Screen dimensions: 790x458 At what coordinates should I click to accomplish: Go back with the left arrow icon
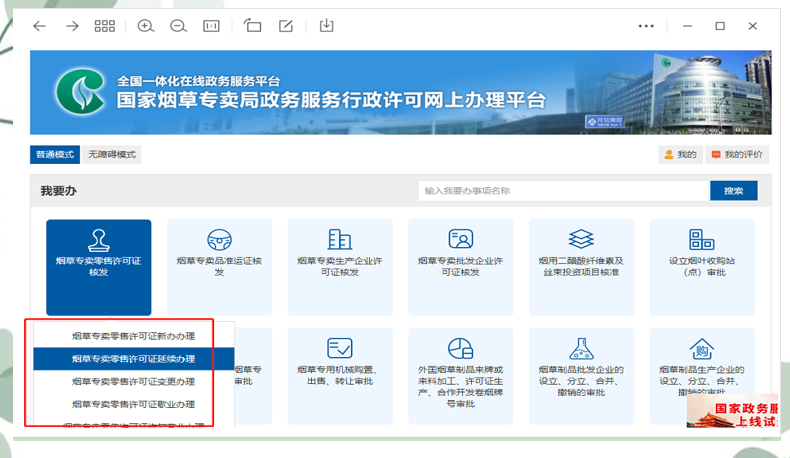coord(39,26)
